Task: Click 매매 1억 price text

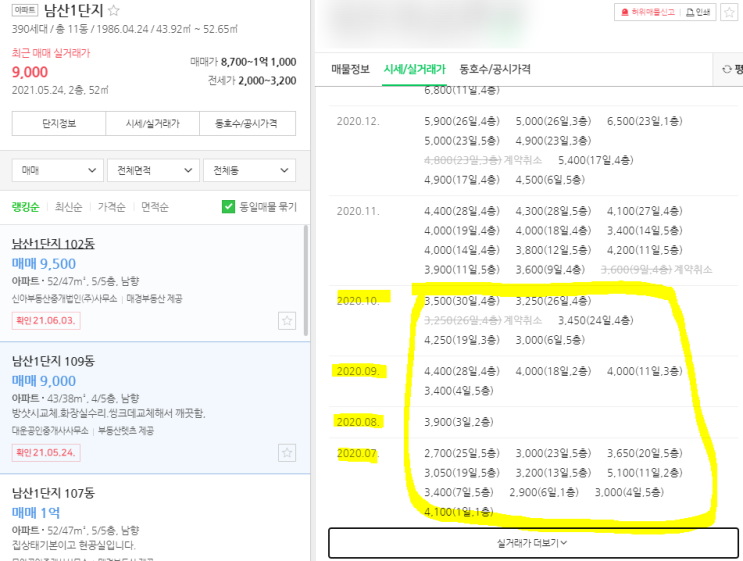Action: click(36, 513)
